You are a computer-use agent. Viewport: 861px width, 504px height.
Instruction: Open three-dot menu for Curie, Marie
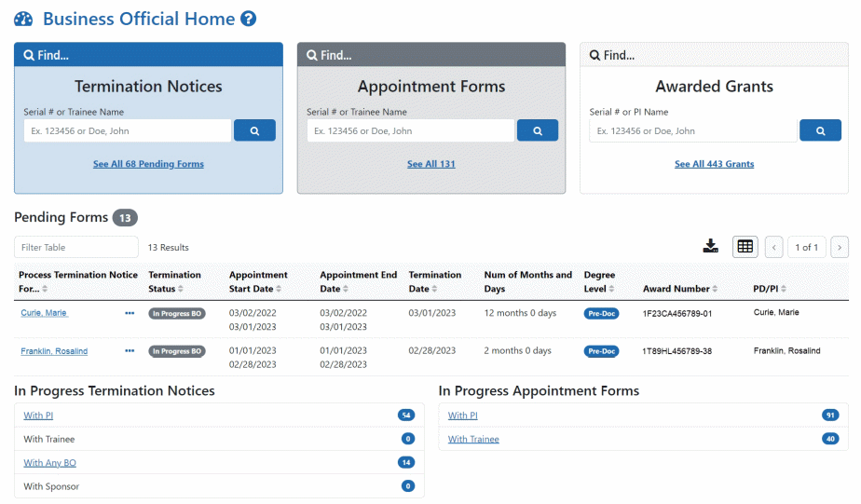[x=130, y=313]
